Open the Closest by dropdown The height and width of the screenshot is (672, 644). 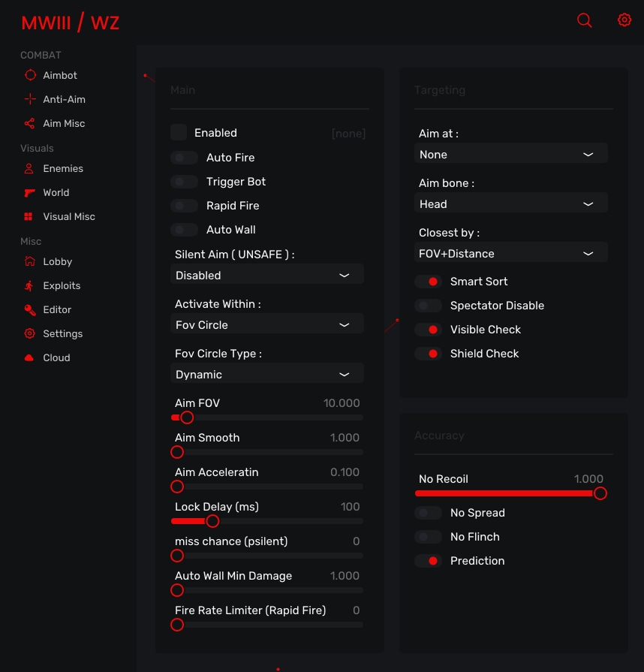[510, 254]
